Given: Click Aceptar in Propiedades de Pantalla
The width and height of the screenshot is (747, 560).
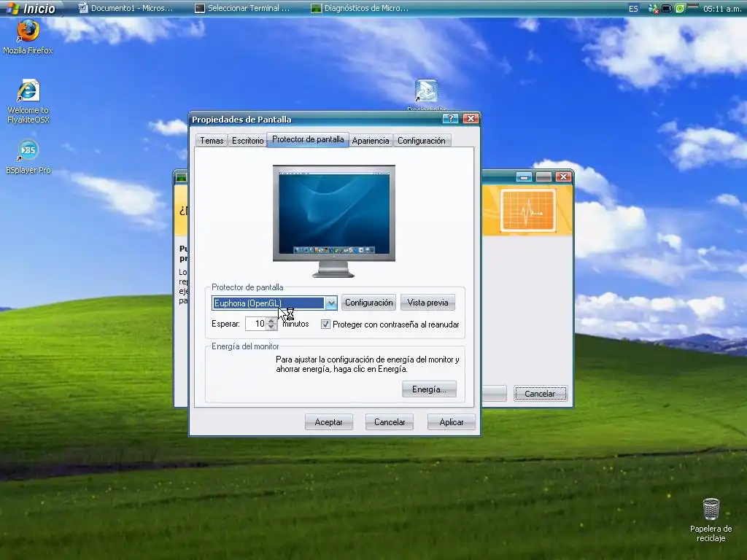Looking at the screenshot, I should point(329,422).
